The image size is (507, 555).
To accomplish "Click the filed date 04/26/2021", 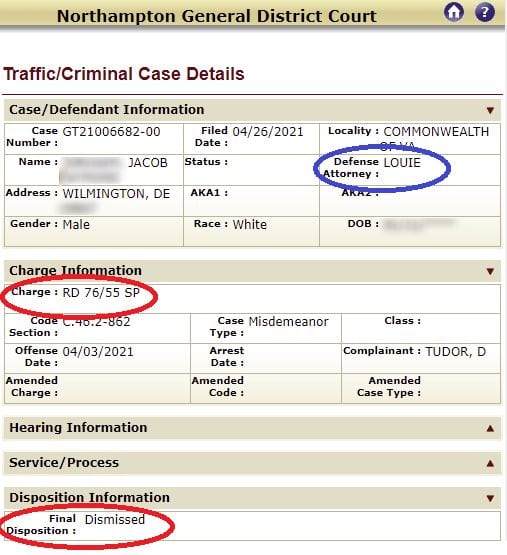I will click(268, 132).
